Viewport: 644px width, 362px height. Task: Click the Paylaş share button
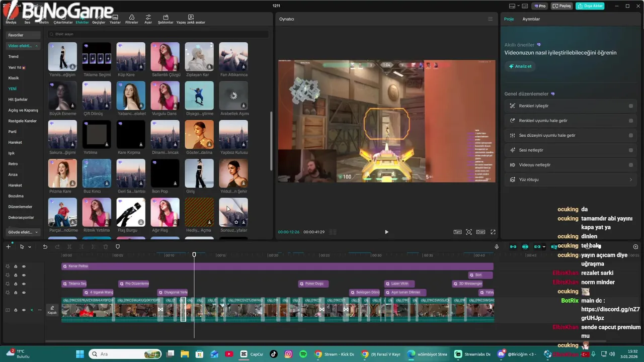click(562, 6)
